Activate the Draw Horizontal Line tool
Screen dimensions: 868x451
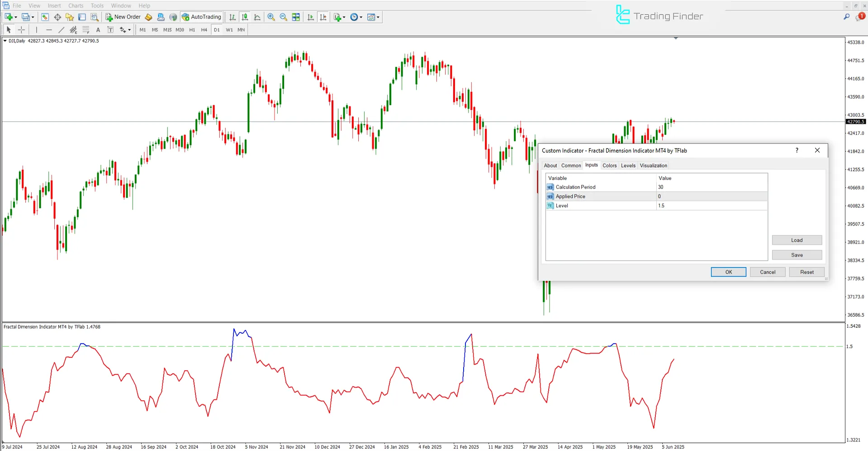[x=49, y=29]
